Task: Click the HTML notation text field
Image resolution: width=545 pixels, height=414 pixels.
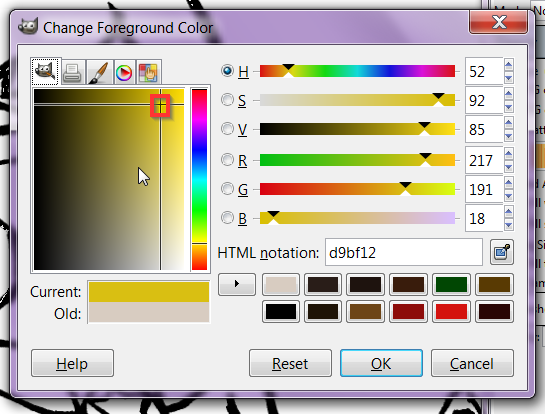Action: coord(404,252)
